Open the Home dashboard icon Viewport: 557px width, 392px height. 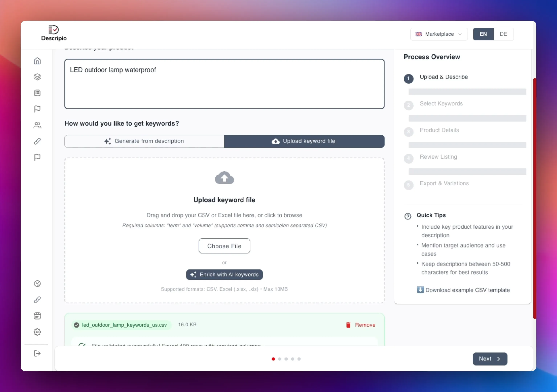pos(37,61)
